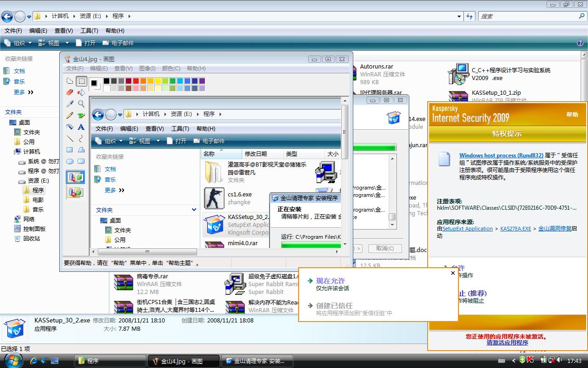The height and width of the screenshot is (368, 588).
Task: Choose the Fill With Color bucket tool
Action: (x=81, y=92)
